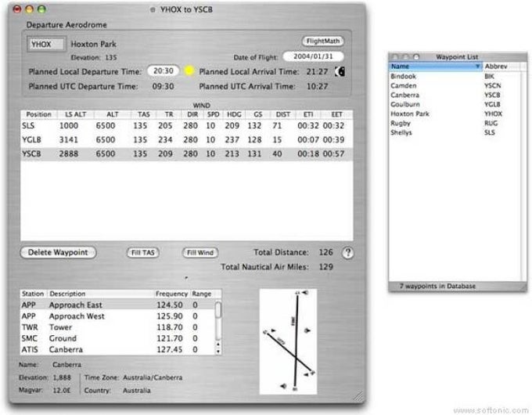Edit the YHOX departure aerodrome field
Screen dimensions: 532x415
(x=47, y=44)
